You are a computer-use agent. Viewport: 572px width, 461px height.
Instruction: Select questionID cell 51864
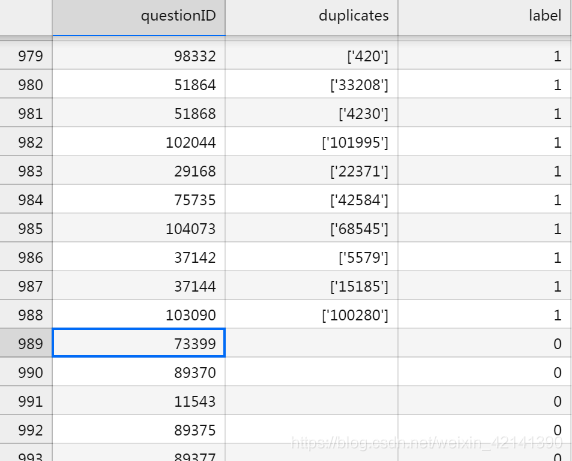point(139,84)
